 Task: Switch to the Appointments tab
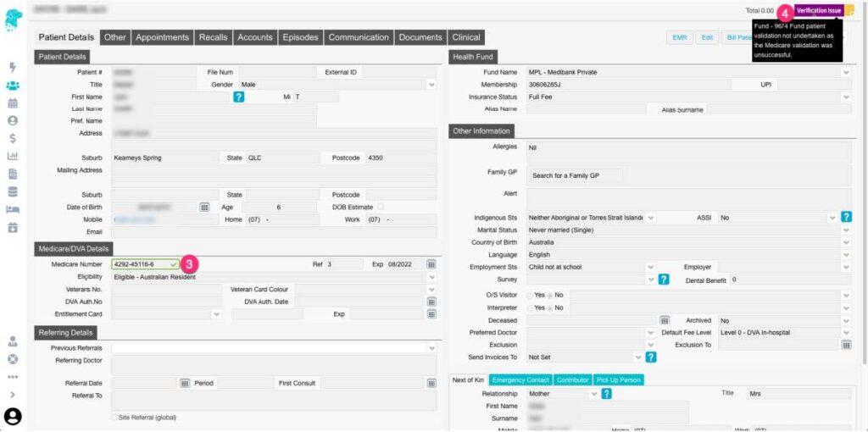(x=162, y=37)
